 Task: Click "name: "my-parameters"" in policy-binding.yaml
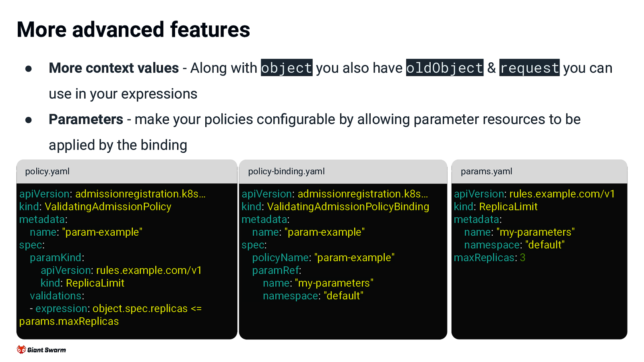[318, 283]
